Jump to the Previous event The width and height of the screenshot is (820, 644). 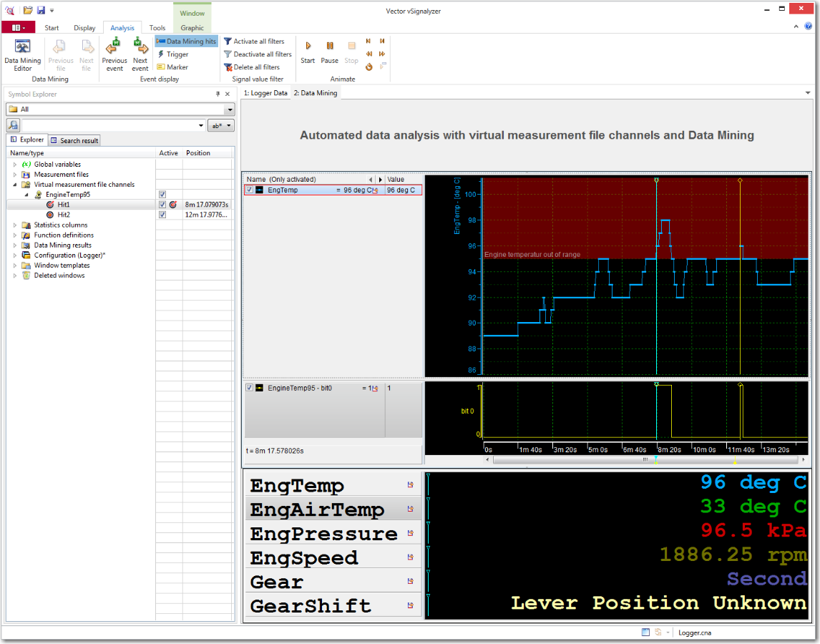tap(114, 55)
